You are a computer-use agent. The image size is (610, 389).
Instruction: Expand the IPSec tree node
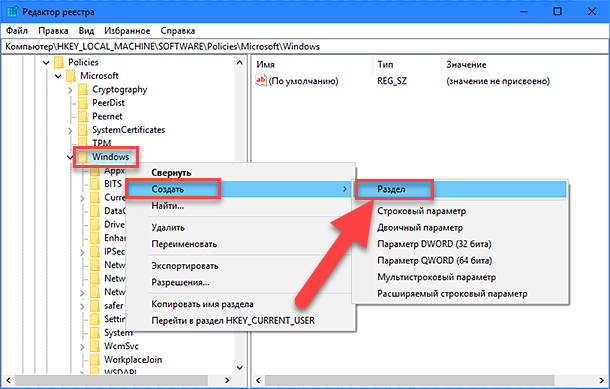click(x=82, y=252)
